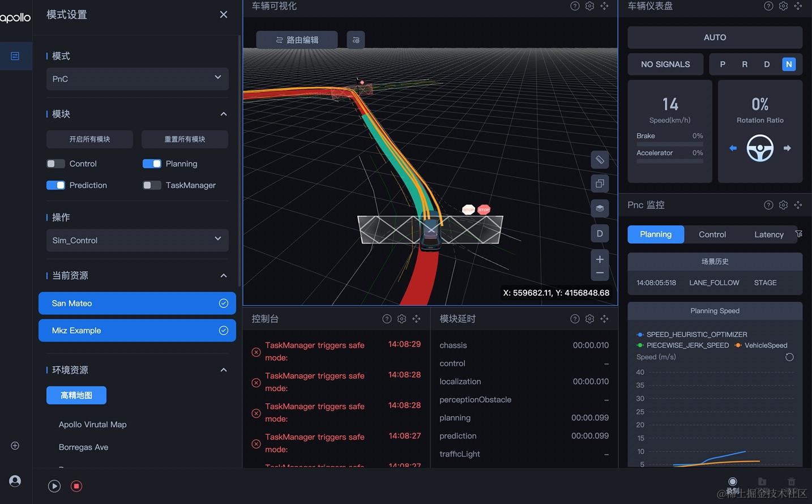The height and width of the screenshot is (504, 812).
Task: Collapse the 环境资源 section
Action: click(224, 370)
